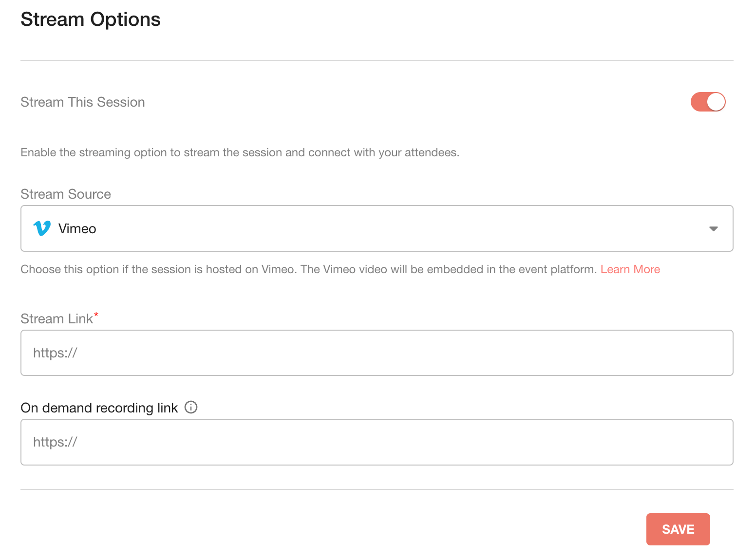The image size is (755, 560).
Task: Click the red required asterisk
Action: click(x=96, y=315)
